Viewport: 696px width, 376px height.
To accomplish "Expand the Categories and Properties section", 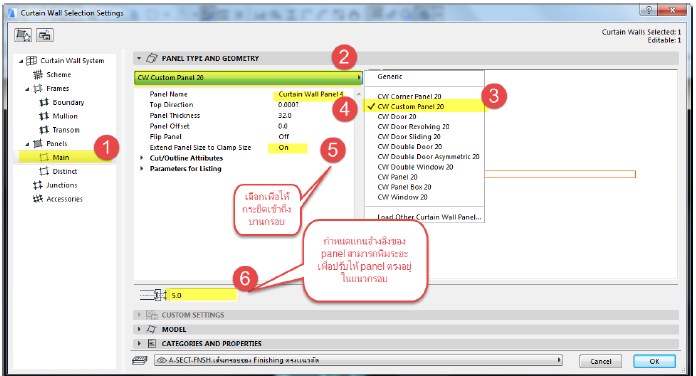I will [x=139, y=344].
